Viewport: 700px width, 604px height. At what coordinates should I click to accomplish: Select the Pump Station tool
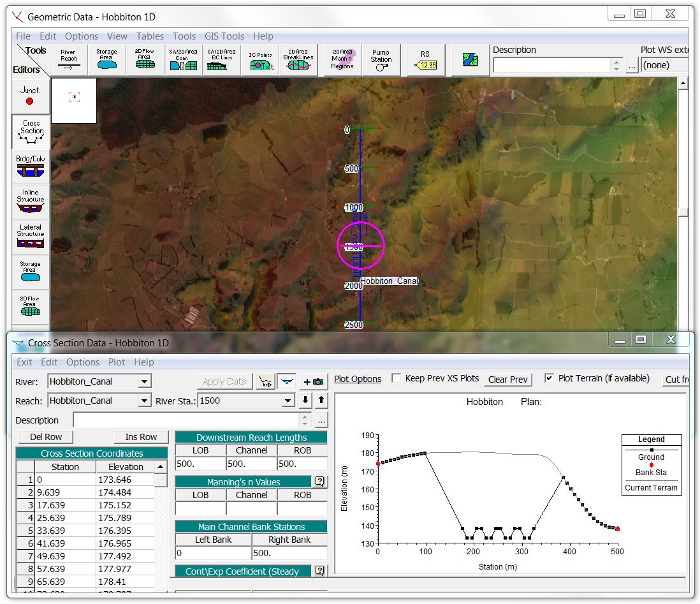[x=381, y=60]
